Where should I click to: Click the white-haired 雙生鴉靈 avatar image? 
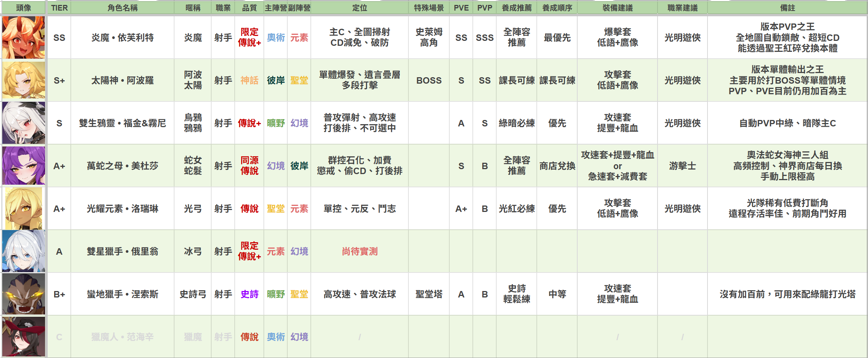23,123
